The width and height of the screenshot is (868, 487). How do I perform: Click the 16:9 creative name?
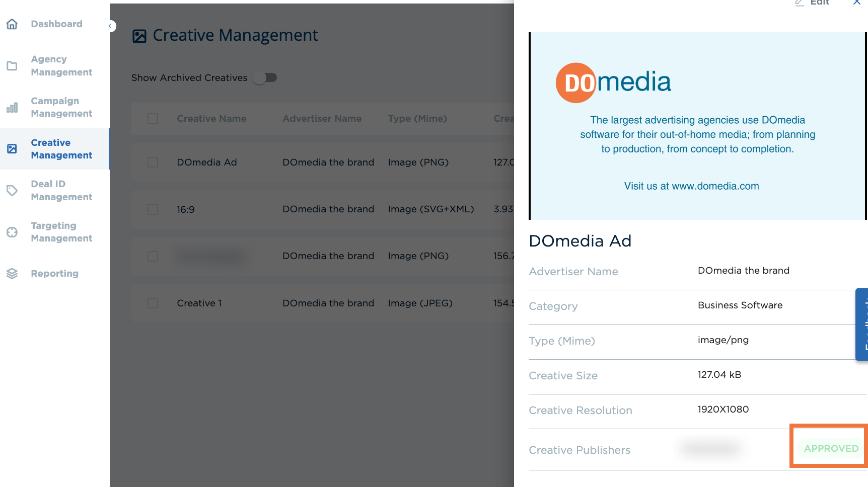(186, 209)
